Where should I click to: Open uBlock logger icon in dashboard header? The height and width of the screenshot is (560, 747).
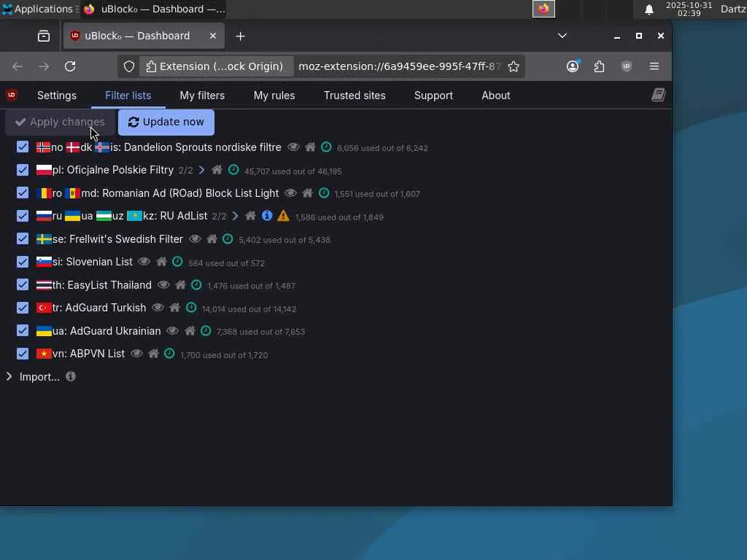point(659,95)
